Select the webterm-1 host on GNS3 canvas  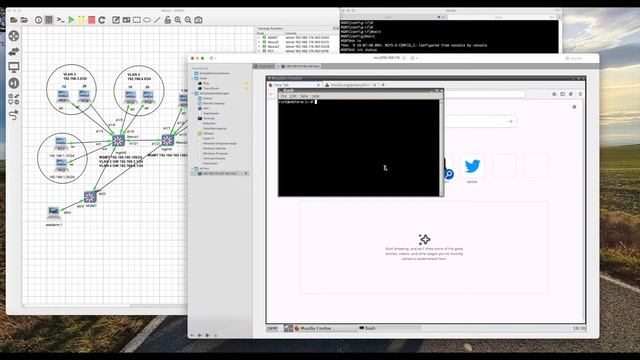53,213
